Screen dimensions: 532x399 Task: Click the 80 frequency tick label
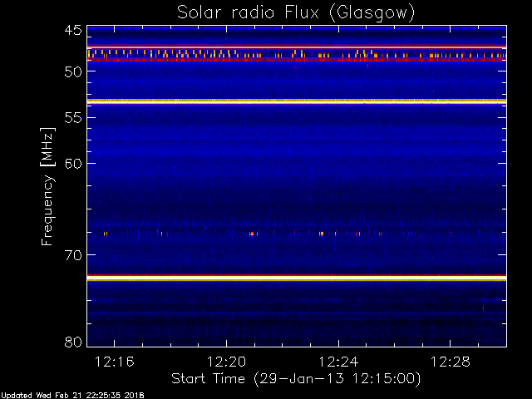pyautogui.click(x=73, y=342)
